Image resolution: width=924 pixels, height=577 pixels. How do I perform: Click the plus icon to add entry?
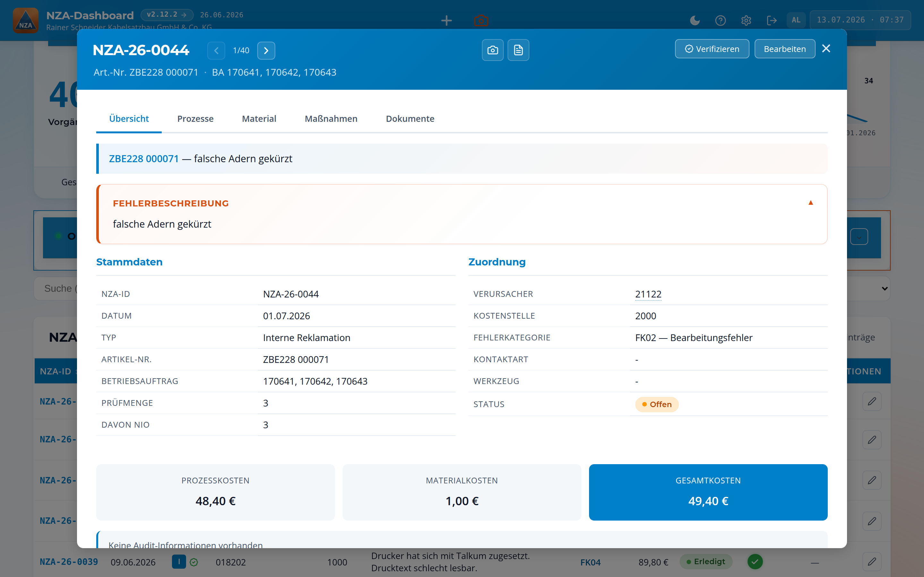(x=446, y=20)
